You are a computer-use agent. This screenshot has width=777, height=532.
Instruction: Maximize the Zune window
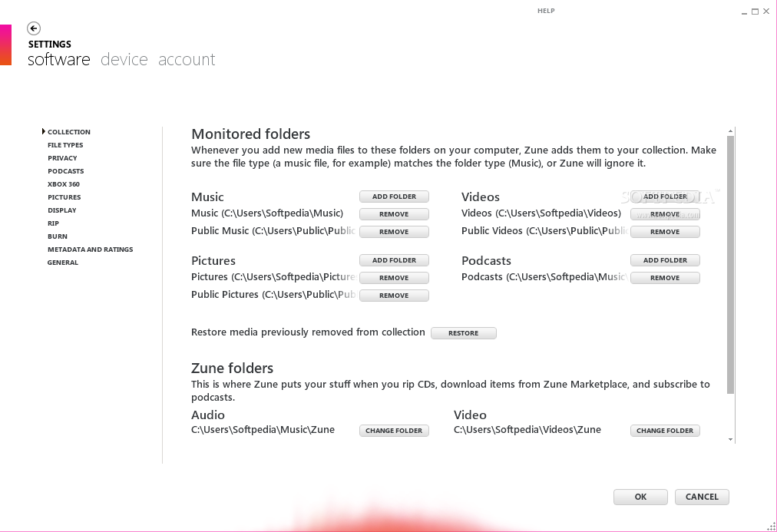755,12
